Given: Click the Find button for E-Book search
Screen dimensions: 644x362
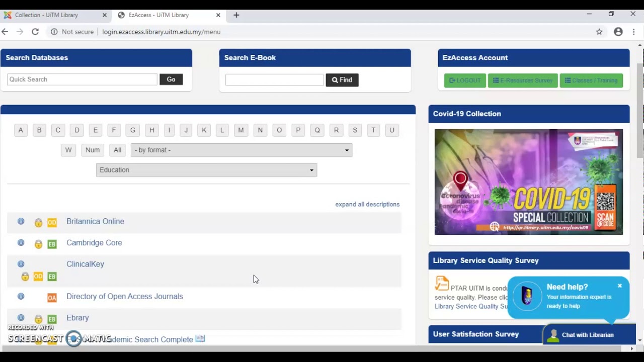Looking at the screenshot, I should 342,80.
